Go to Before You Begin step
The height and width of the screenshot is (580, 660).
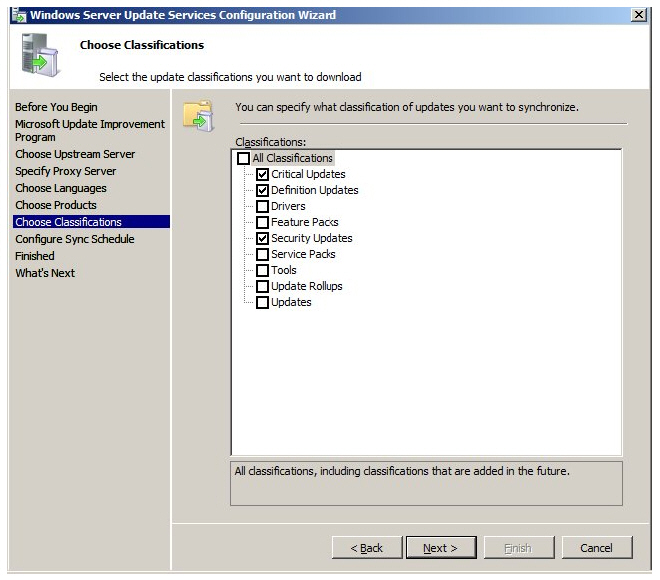[x=56, y=107]
